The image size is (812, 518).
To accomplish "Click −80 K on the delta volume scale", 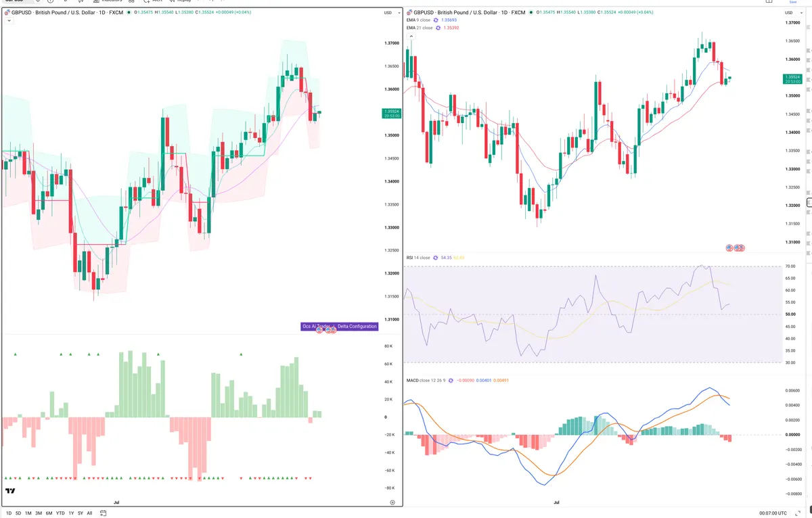I will click(x=388, y=488).
